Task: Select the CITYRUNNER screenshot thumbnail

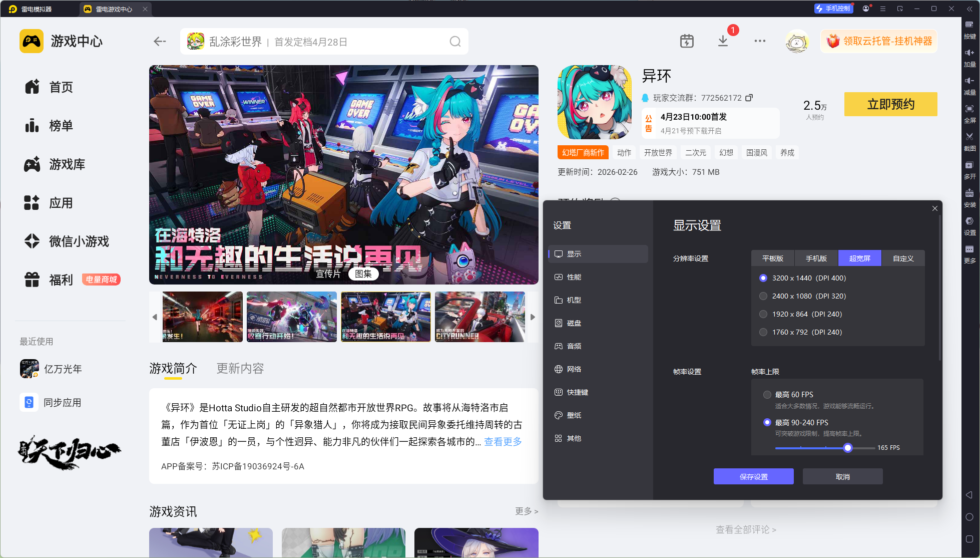Action: point(479,317)
